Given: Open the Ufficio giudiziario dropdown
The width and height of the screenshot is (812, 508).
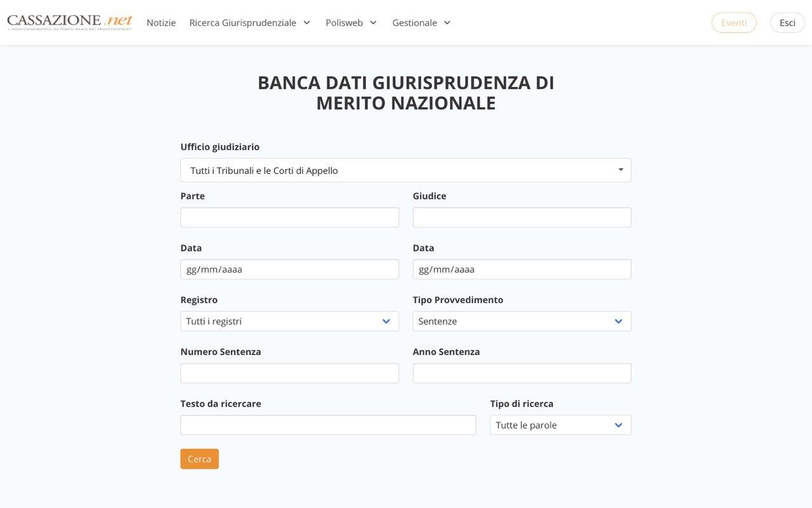Looking at the screenshot, I should (x=406, y=170).
